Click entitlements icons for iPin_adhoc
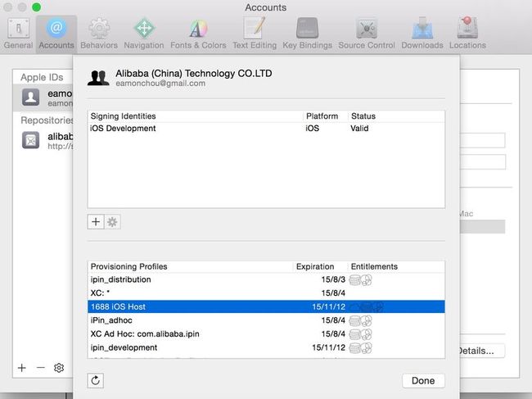The width and height of the screenshot is (532, 399). [360, 321]
